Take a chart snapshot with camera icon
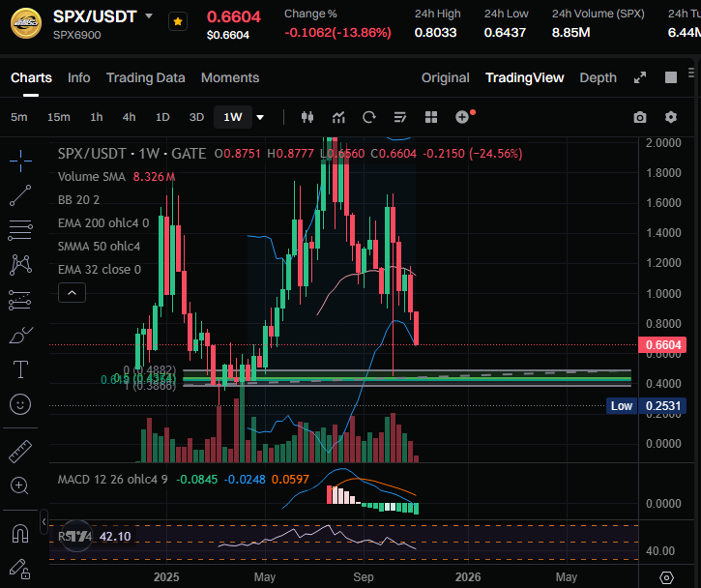Screen dimensions: 701x588 click(640, 117)
